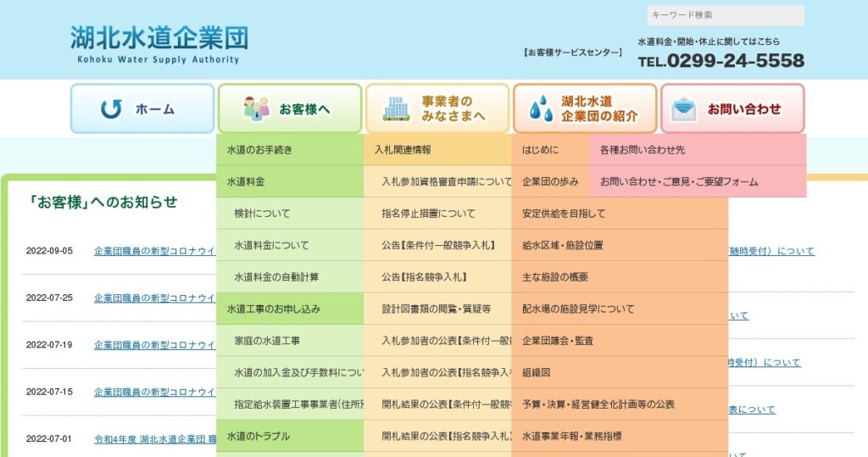Select 予算・決算・経営健全化計画等の公表 item
Image resolution: width=868 pixels, height=457 pixels.
(620, 404)
